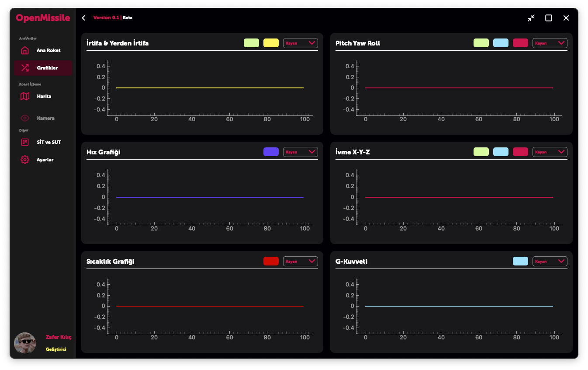Toggle the yellow series in İrtifa chart

271,43
